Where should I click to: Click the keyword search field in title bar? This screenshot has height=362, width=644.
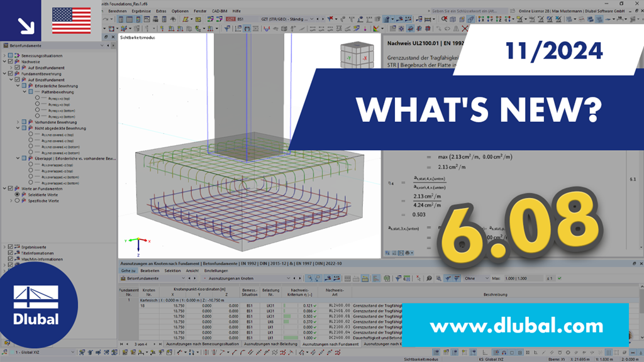coord(470,11)
